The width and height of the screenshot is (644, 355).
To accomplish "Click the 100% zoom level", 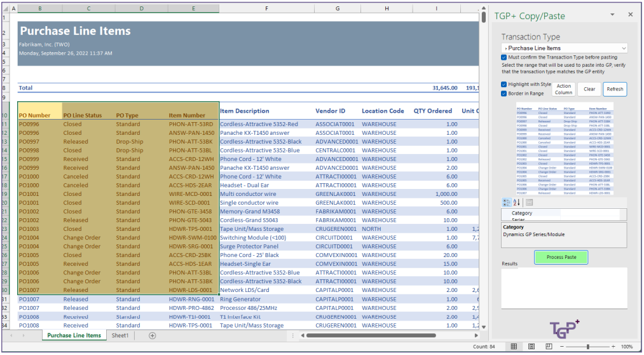I will (x=627, y=347).
